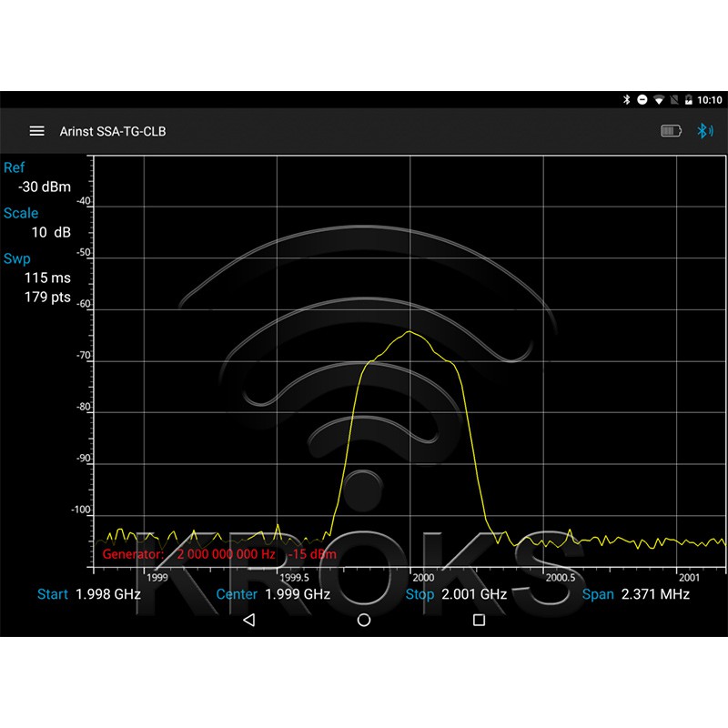Tap the Generator frequency 2 000 000 000 Hz
This screenshot has height=728, width=728.
tap(226, 553)
